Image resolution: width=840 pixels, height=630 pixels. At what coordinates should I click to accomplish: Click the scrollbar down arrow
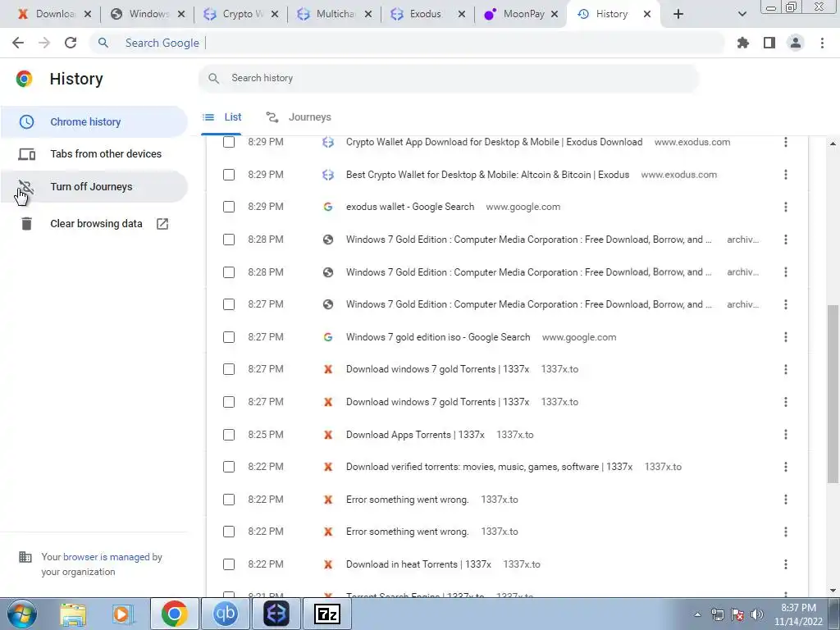point(833,591)
